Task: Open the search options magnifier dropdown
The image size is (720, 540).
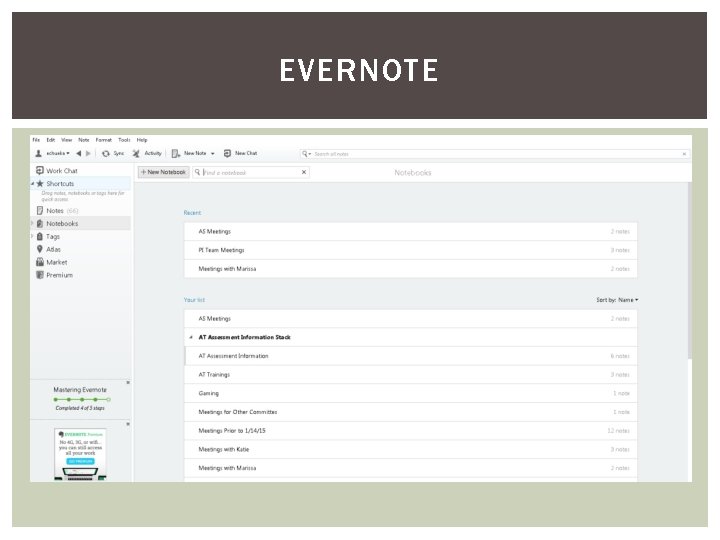Action: click(x=306, y=154)
